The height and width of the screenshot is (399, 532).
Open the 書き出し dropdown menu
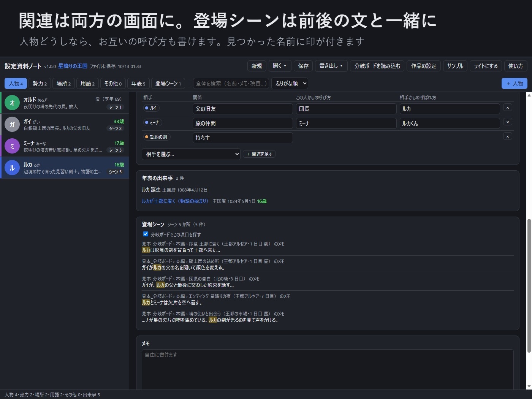tap(331, 66)
